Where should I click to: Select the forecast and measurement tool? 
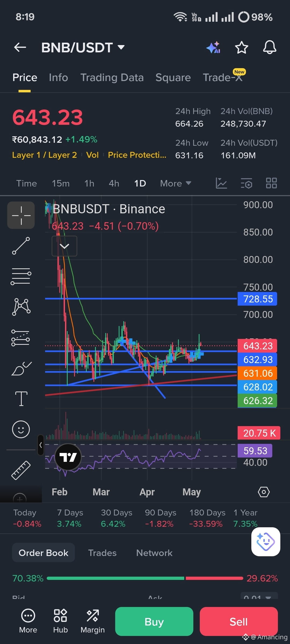tap(21, 338)
